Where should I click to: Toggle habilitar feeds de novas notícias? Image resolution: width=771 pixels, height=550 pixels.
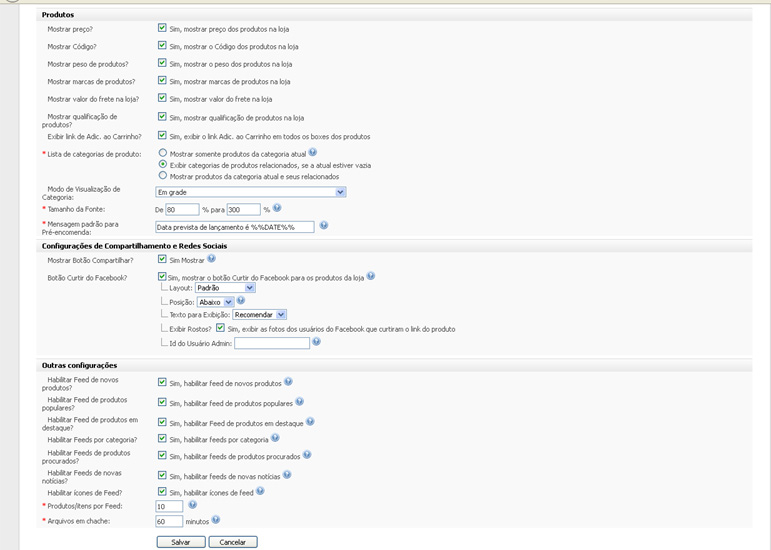(x=162, y=475)
